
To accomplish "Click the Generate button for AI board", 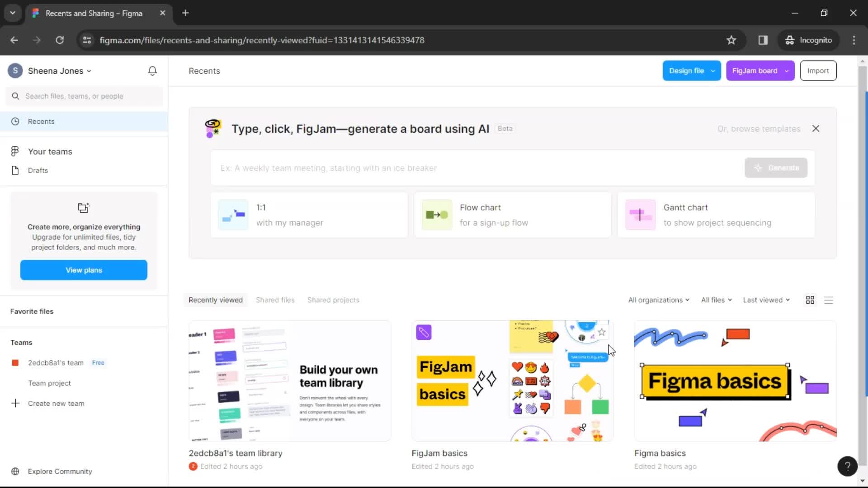I will click(x=777, y=168).
